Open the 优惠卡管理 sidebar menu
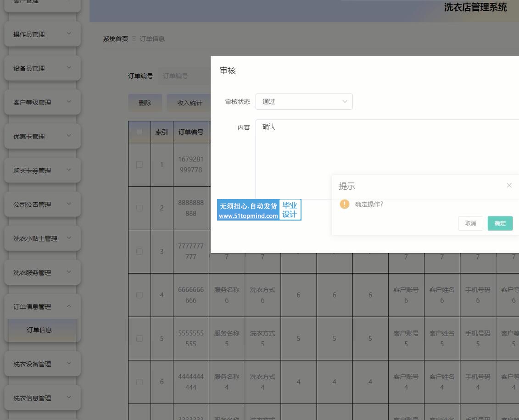This screenshot has height=420, width=519. point(42,136)
